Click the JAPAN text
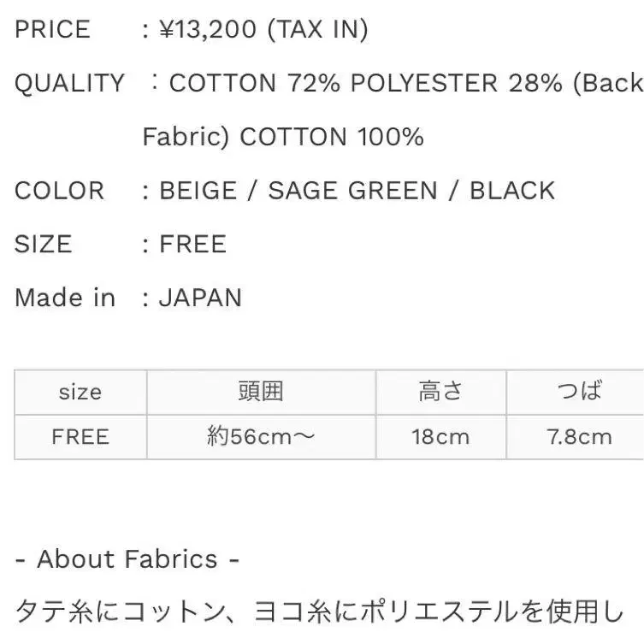The image size is (644, 644). point(200,298)
